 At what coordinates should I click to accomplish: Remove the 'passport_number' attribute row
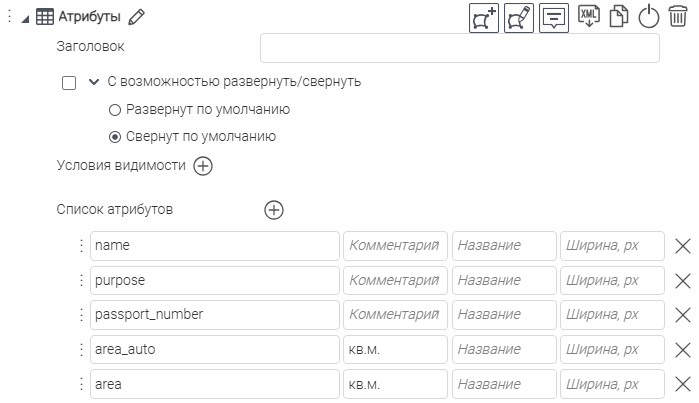click(x=684, y=315)
